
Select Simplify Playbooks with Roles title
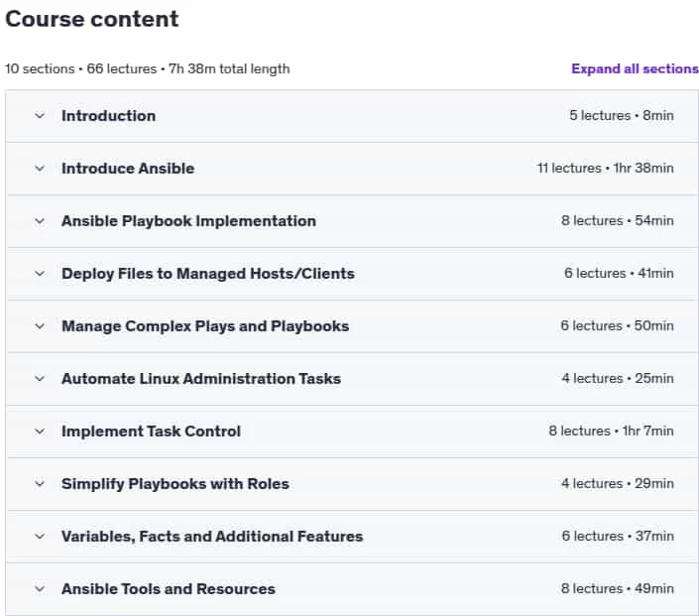click(175, 484)
